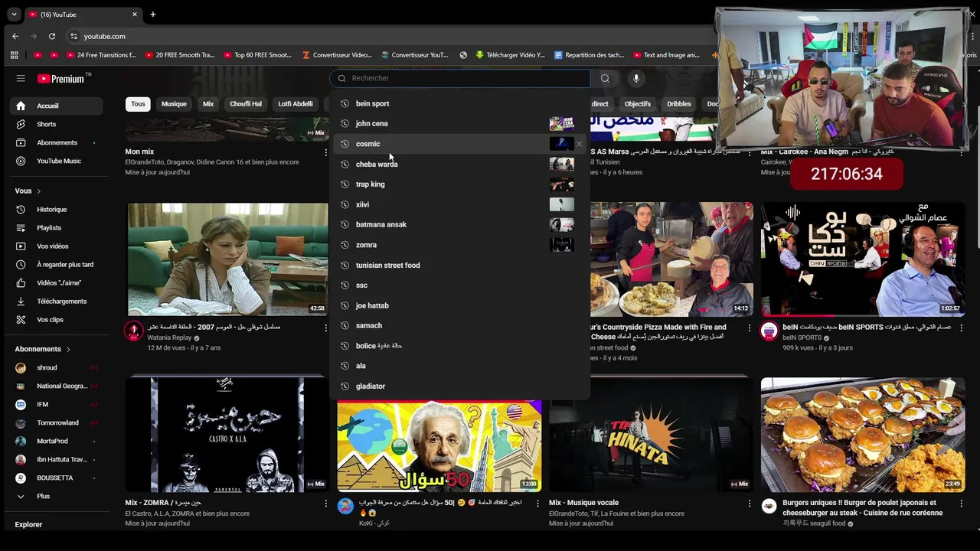Open options for Burgers uniques video
980x551 pixels.
coord(962,504)
